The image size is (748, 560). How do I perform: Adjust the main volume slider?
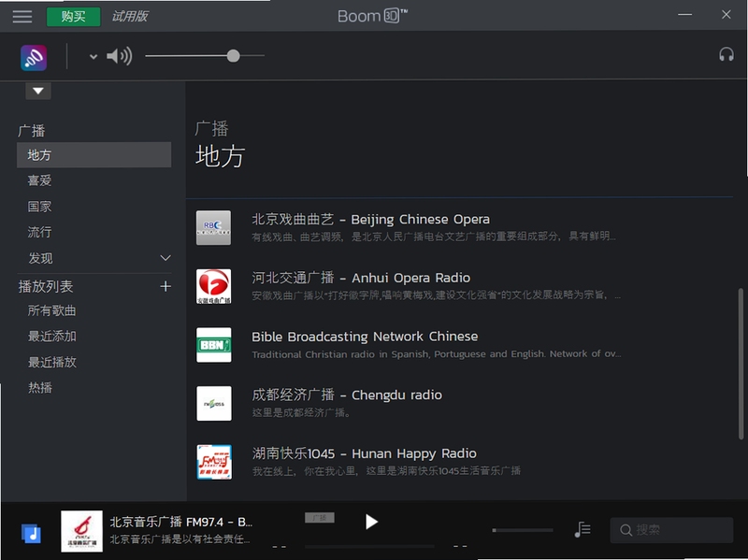point(205,56)
